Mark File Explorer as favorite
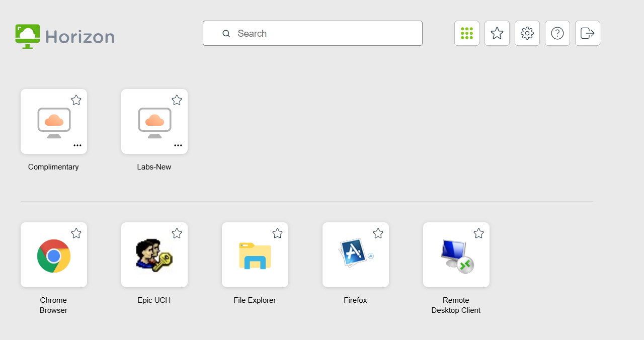644x340 pixels. coord(277,233)
